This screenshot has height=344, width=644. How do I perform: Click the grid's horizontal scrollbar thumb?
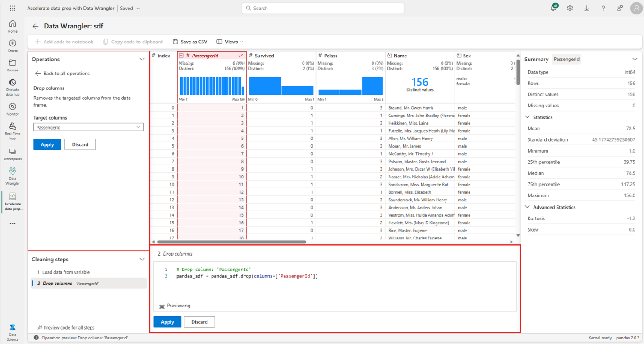[x=232, y=242]
